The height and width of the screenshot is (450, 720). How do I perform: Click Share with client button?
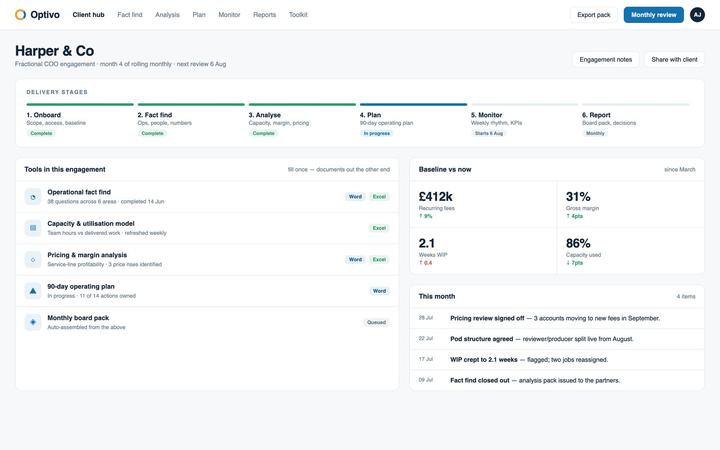click(674, 60)
